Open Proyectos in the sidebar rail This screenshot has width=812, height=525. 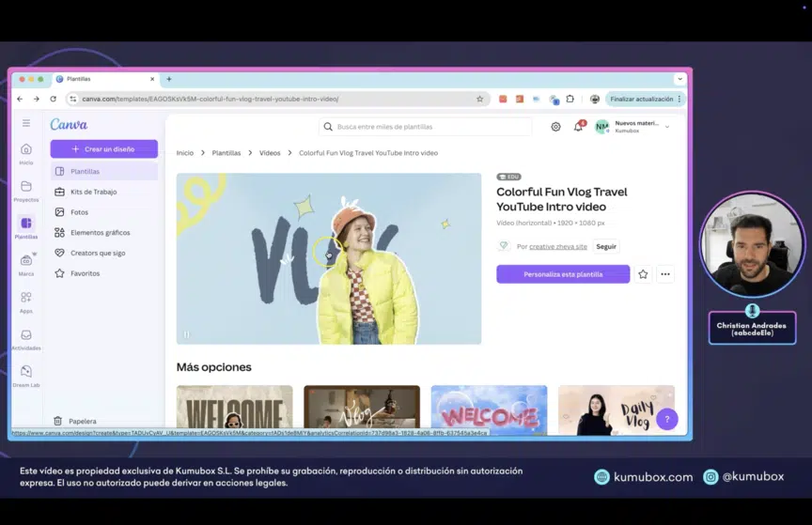(26, 191)
